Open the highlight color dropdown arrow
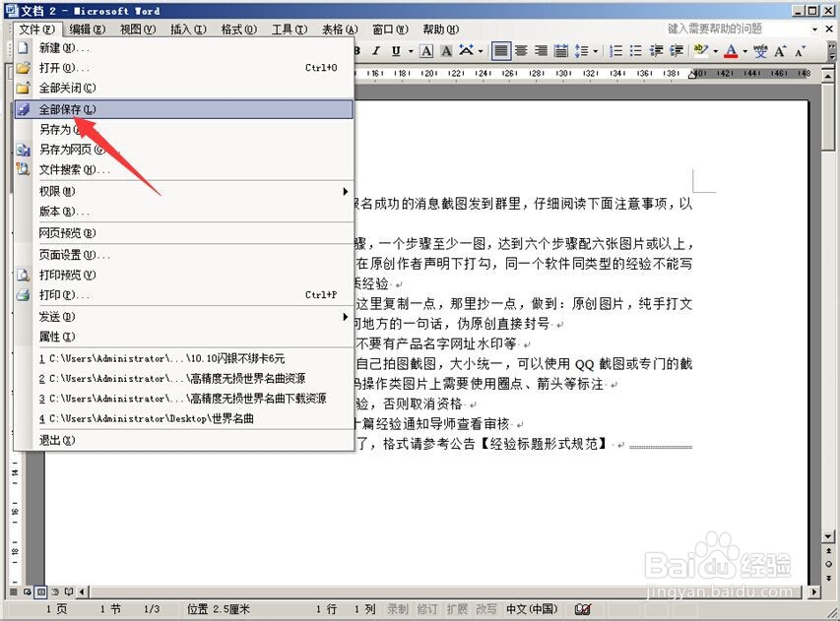Image resolution: width=840 pixels, height=621 pixels. pyautogui.click(x=716, y=50)
